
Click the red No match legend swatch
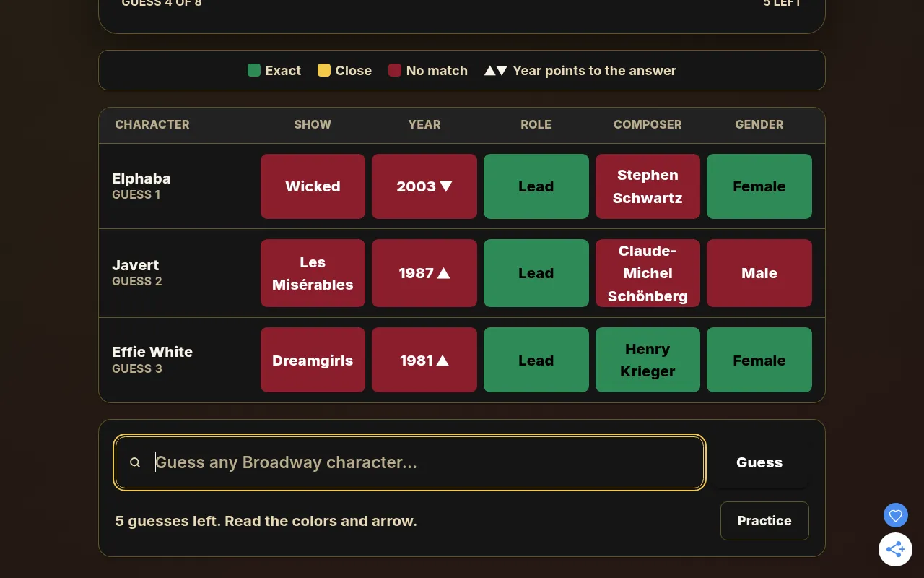395,70
